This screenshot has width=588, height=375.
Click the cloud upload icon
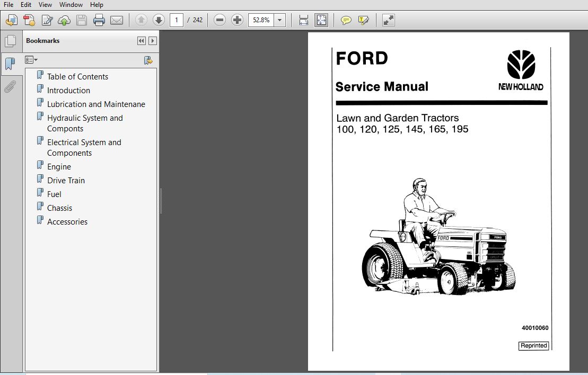[x=64, y=20]
